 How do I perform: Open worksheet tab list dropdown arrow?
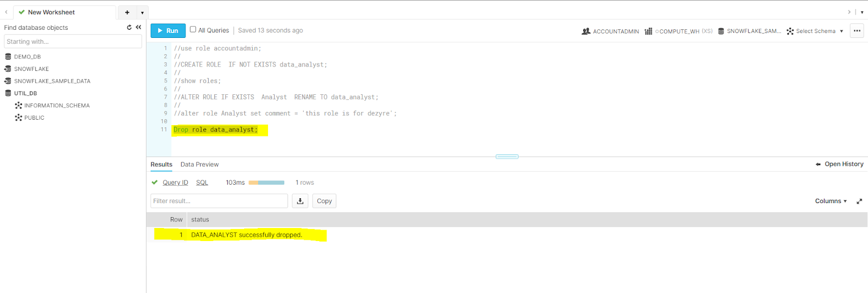142,12
